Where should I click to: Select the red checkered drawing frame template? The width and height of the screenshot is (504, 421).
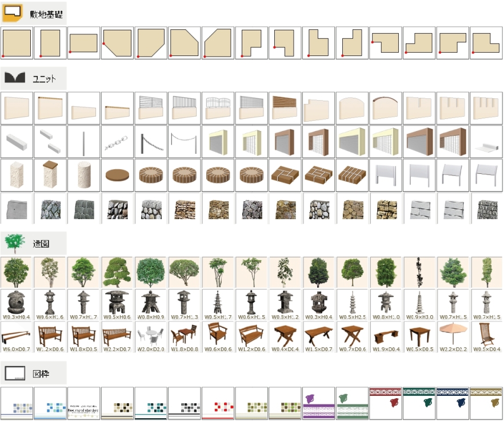218,403
